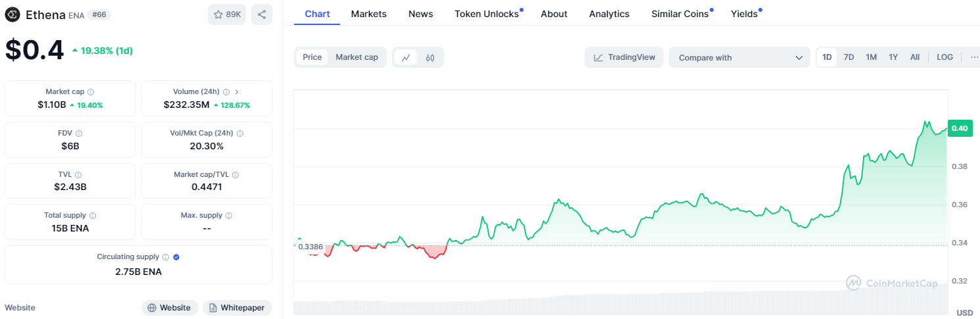Click Vol/Mkt Cap (24h) info icon

click(239, 134)
